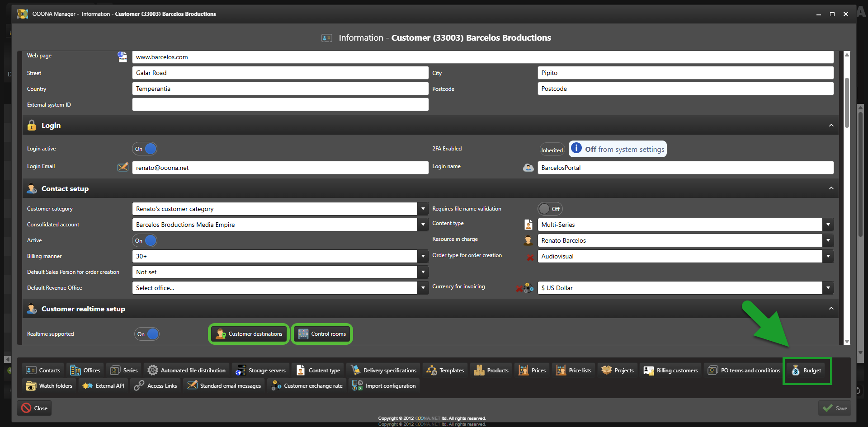The width and height of the screenshot is (868, 427).
Task: Expand the Billing manner dropdown
Action: point(423,256)
